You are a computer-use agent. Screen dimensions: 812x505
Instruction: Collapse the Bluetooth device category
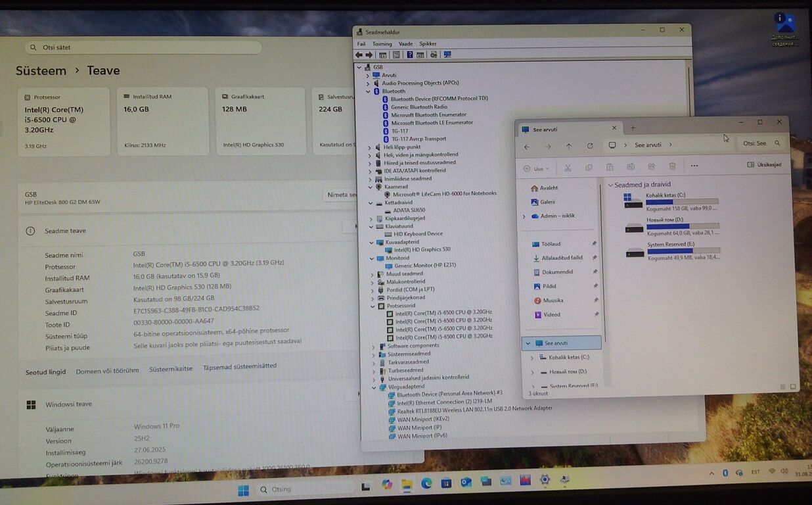point(369,91)
